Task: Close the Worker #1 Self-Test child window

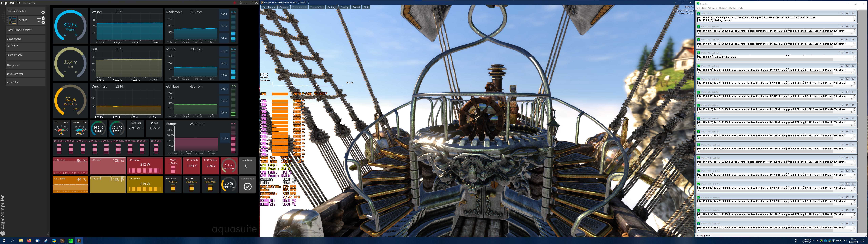Action: [x=853, y=26]
